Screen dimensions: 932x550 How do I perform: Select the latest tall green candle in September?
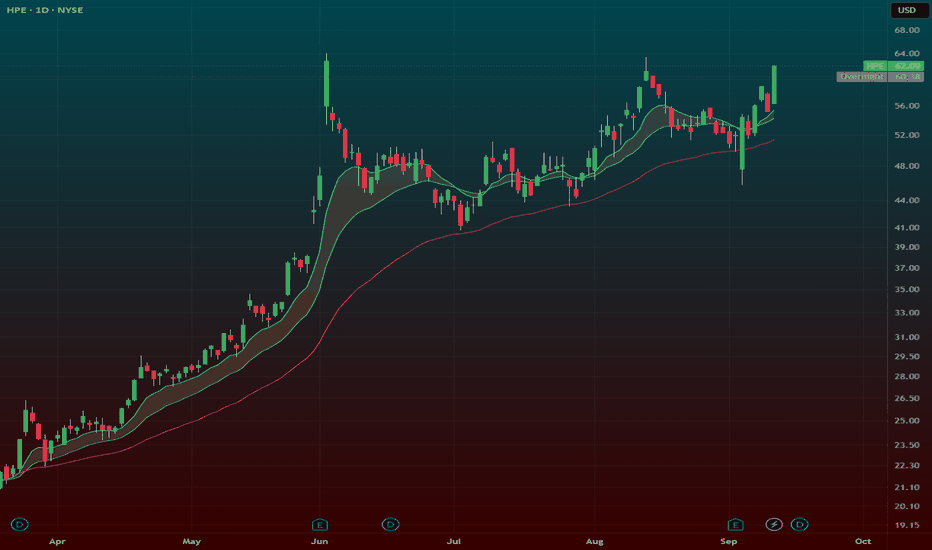[774, 84]
